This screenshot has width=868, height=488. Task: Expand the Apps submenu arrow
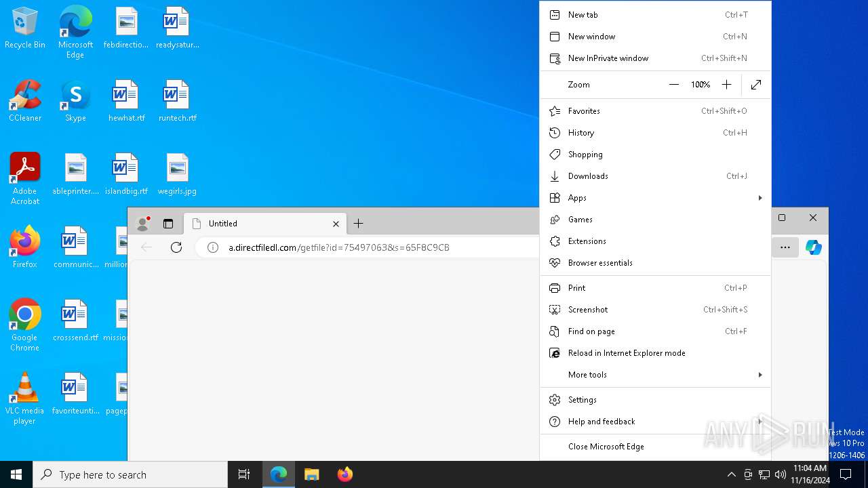[760, 197]
